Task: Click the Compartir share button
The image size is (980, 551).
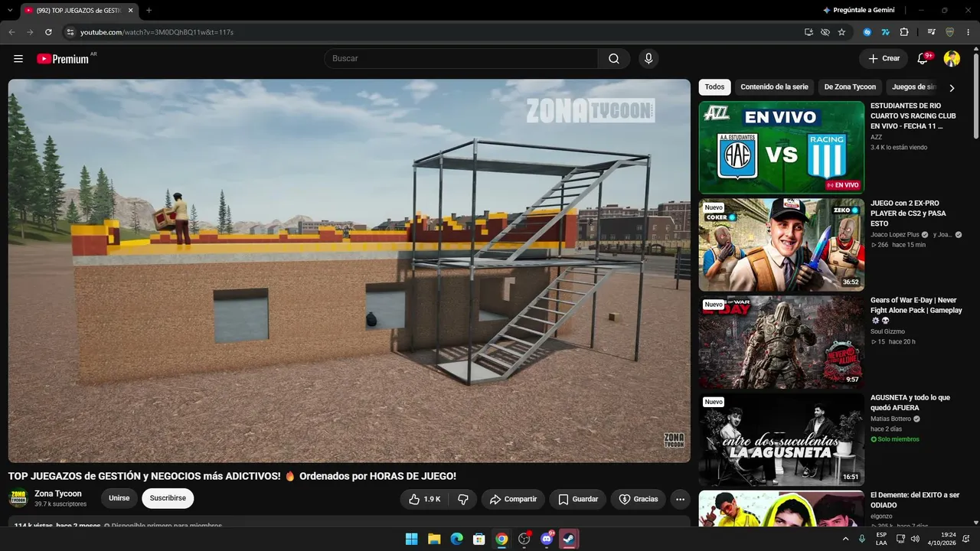Action: (x=513, y=499)
